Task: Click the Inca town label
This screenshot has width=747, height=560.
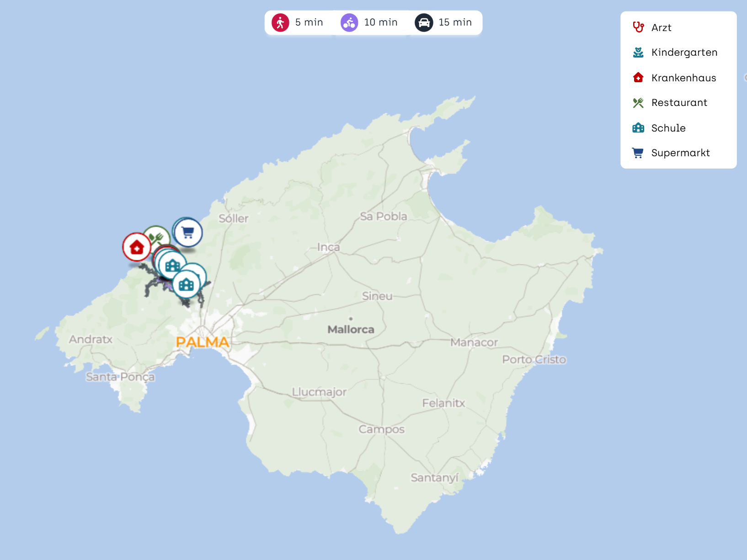Action: point(328,247)
